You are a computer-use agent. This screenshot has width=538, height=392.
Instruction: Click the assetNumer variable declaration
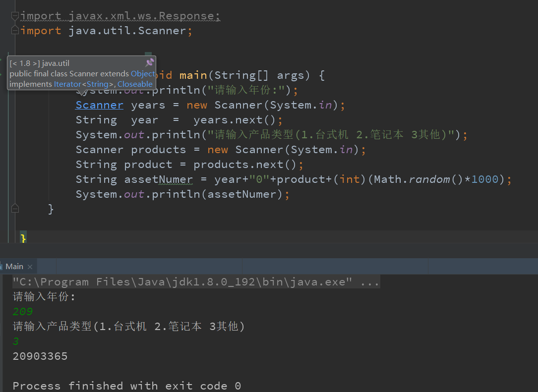(158, 179)
